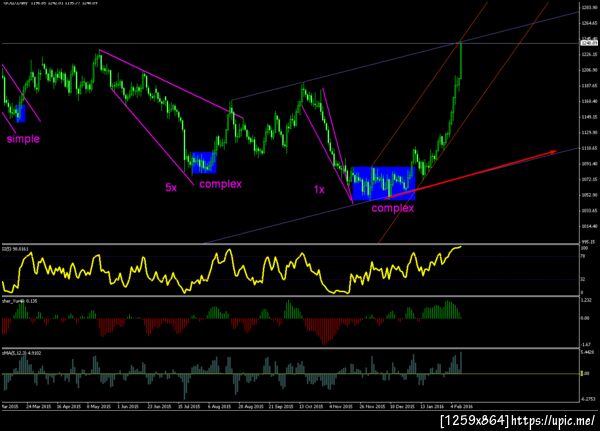Click the '1x' annotation on the chart
The width and height of the screenshot is (600, 431).
point(319,189)
